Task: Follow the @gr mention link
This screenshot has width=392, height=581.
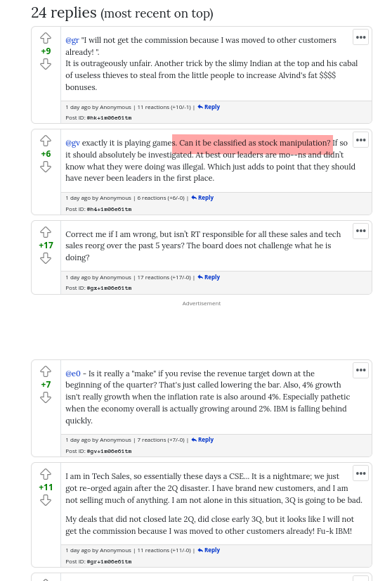Action: click(x=72, y=40)
